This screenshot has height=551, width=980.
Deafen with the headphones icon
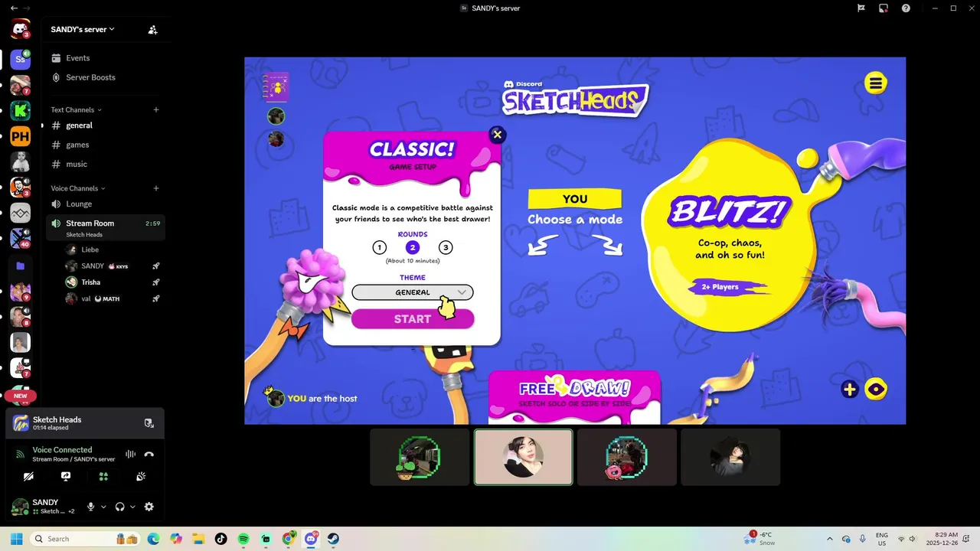pyautogui.click(x=119, y=507)
